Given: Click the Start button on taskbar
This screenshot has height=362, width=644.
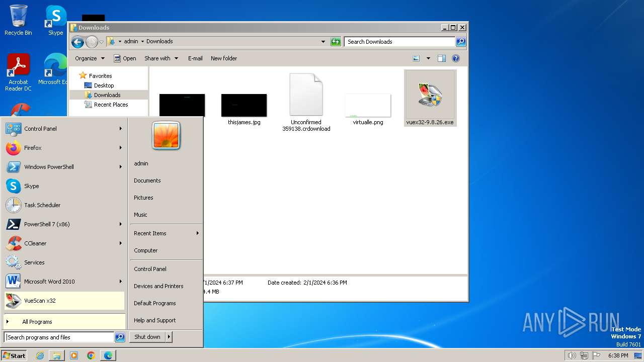Looking at the screenshot, I should pyautogui.click(x=14, y=355).
